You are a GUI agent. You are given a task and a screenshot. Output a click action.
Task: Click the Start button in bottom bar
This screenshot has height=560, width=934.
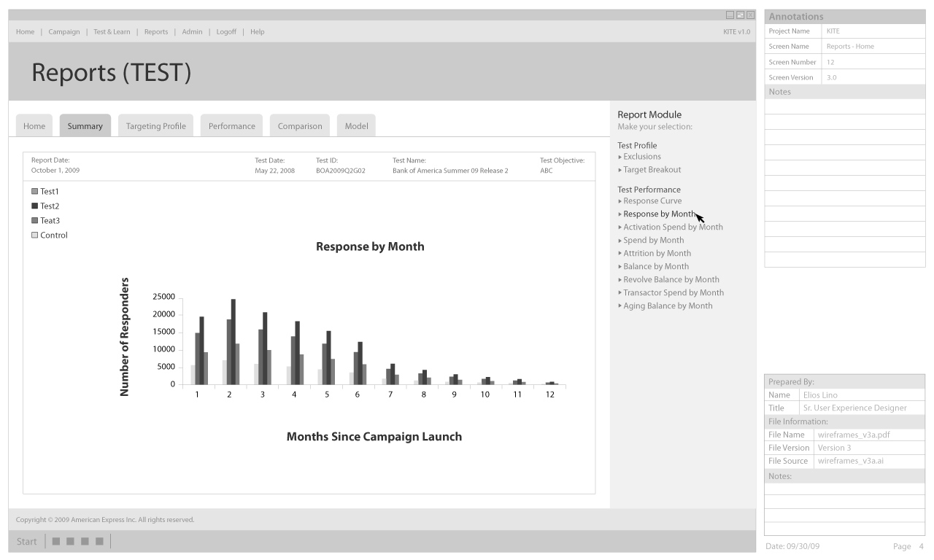point(26,541)
